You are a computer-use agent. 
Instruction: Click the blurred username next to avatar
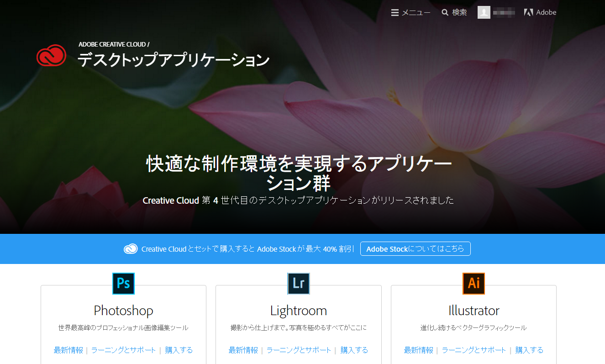[504, 13]
